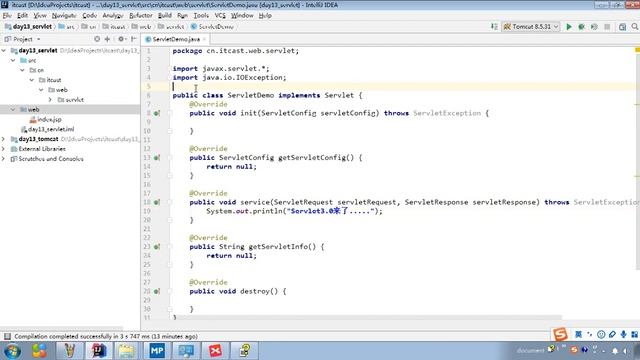Click the yellow inspection indicator at editor top-right
This screenshot has height=360, width=640.
(637, 50)
